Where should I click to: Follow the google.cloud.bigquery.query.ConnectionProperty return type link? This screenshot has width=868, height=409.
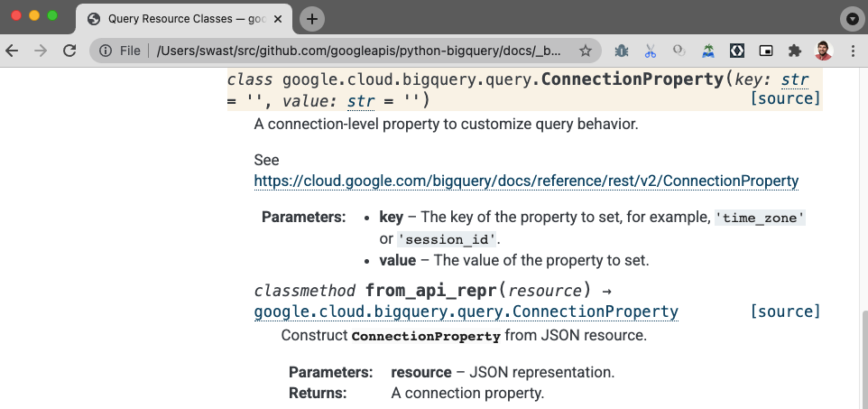coord(466,311)
